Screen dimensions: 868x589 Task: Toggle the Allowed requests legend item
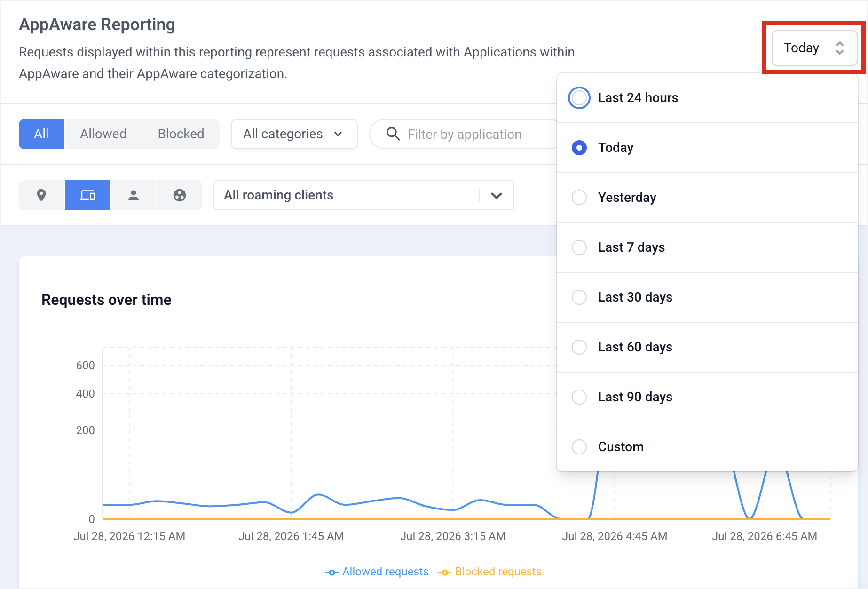(x=377, y=572)
